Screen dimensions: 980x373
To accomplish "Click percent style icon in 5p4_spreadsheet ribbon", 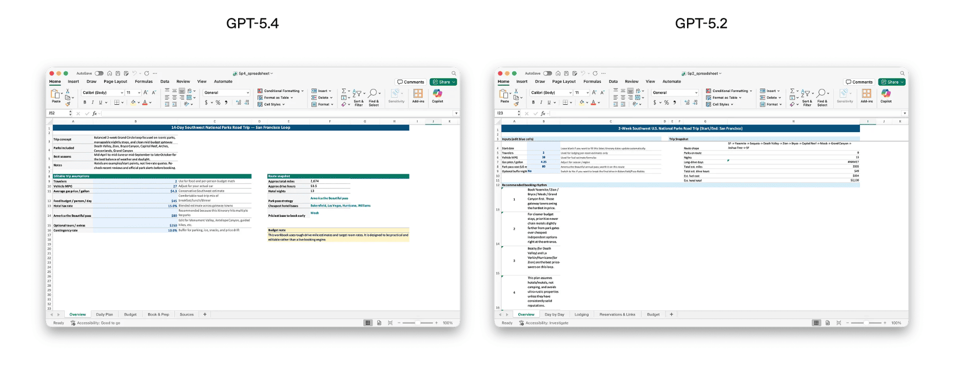I will click(218, 103).
